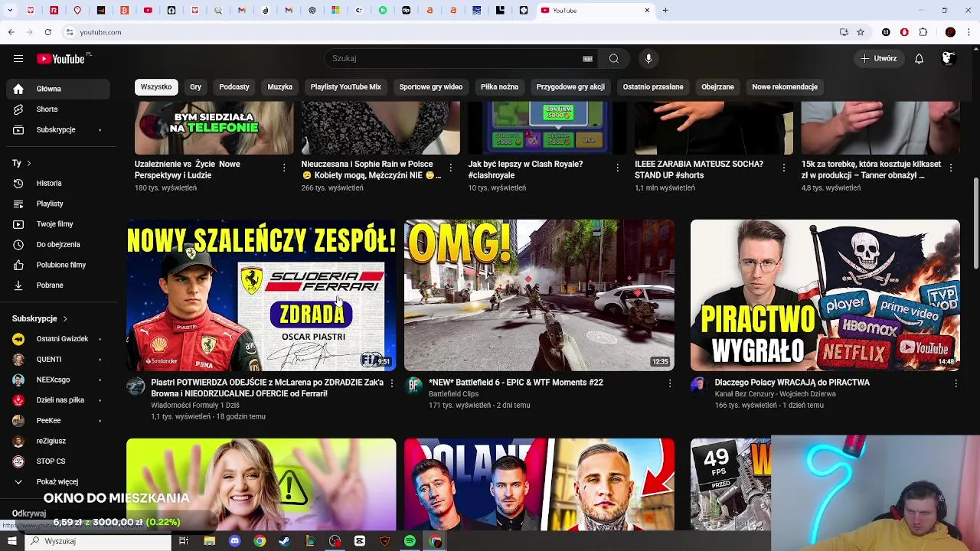Viewport: 980px width, 551px height.
Task: Select Przygodowe gry akcji chip
Action: (x=570, y=86)
